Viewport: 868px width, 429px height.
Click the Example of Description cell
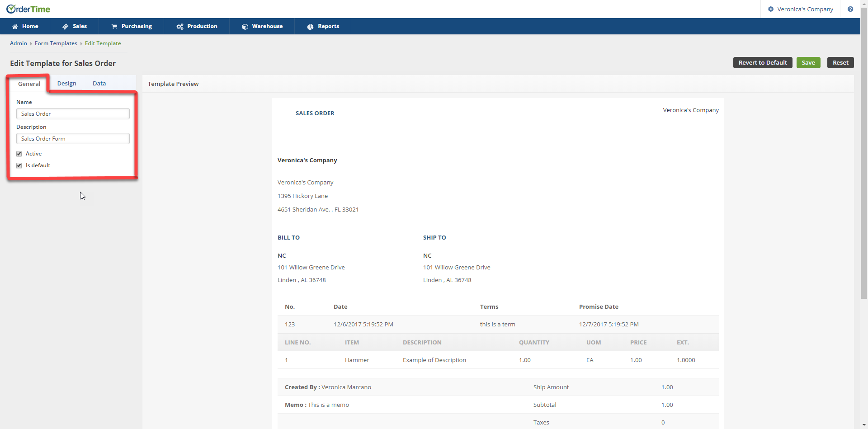click(434, 360)
